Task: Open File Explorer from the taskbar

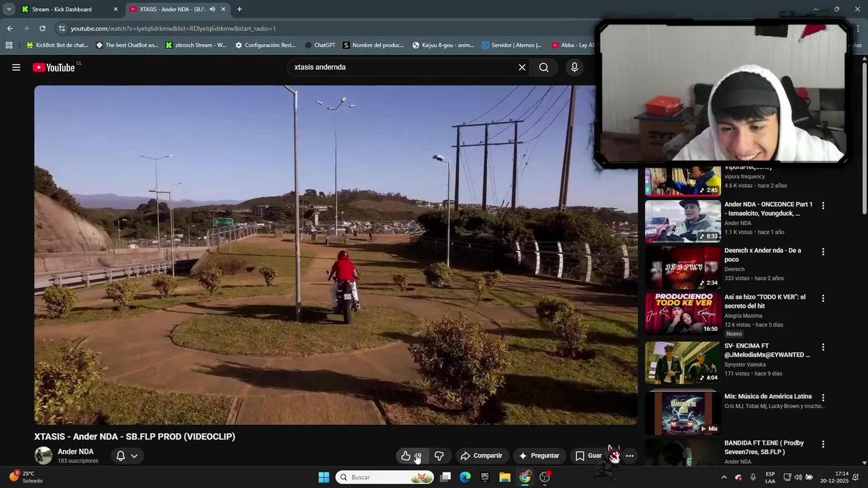Action: (505, 477)
